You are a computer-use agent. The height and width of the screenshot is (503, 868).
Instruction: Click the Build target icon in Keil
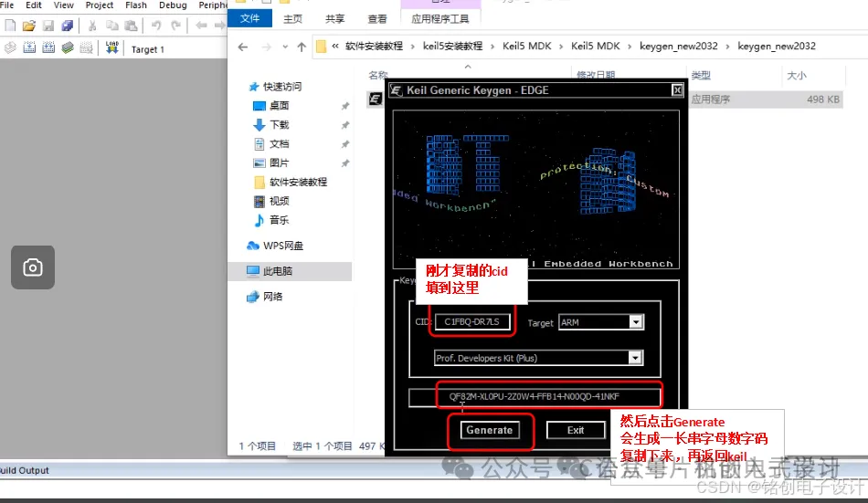29,48
